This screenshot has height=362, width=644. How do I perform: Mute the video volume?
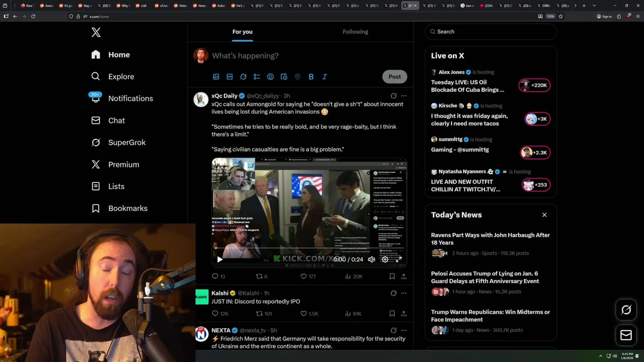(371, 259)
